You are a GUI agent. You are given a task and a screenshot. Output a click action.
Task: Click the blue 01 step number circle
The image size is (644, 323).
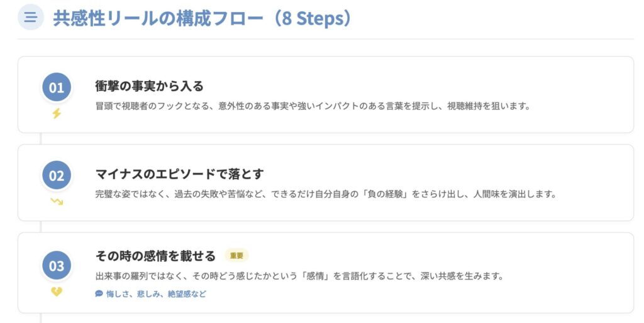click(x=57, y=87)
